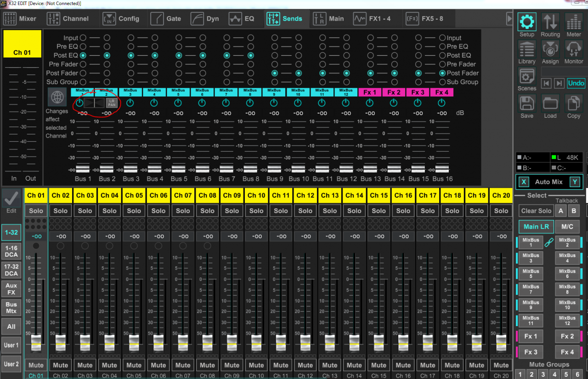This screenshot has height=379, width=588.
Task: Click the Save disk icon
Action: click(527, 103)
